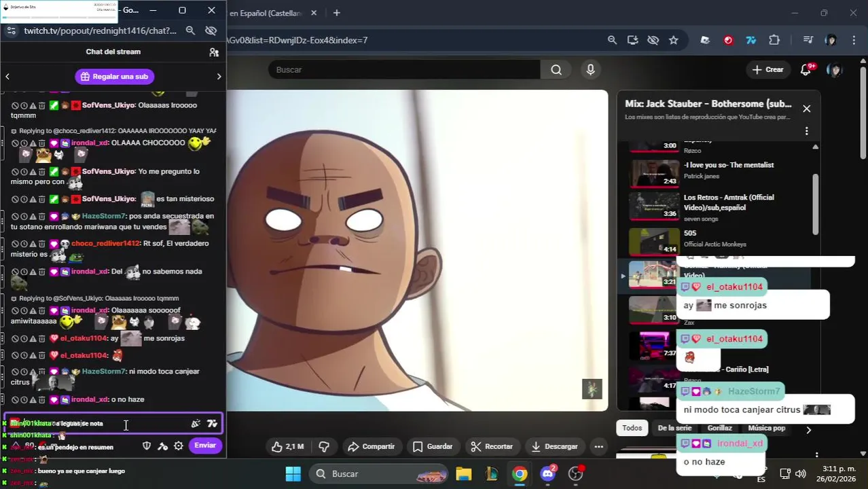Dislike the video with thumbs-down button

pos(324,447)
